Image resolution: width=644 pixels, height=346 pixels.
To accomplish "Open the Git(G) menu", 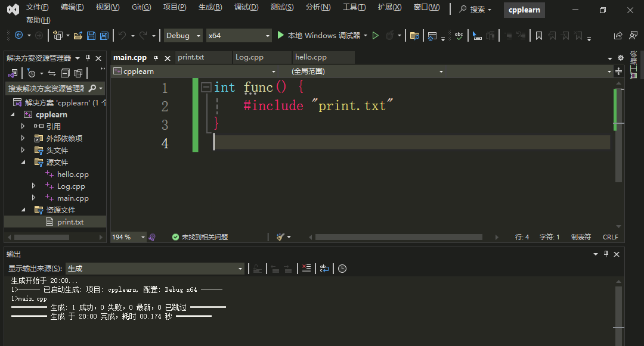I will tap(141, 7).
